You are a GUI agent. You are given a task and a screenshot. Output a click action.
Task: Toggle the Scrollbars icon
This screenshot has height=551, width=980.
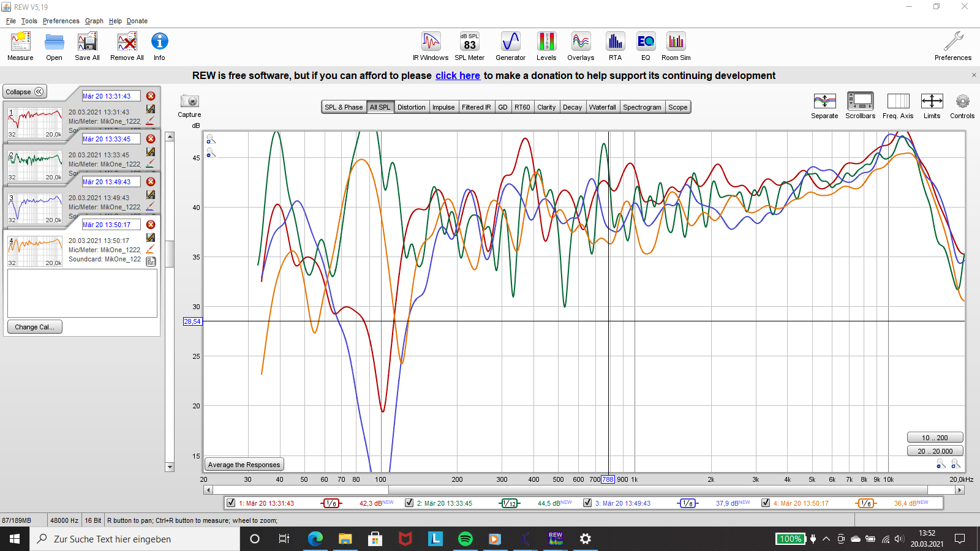(860, 101)
